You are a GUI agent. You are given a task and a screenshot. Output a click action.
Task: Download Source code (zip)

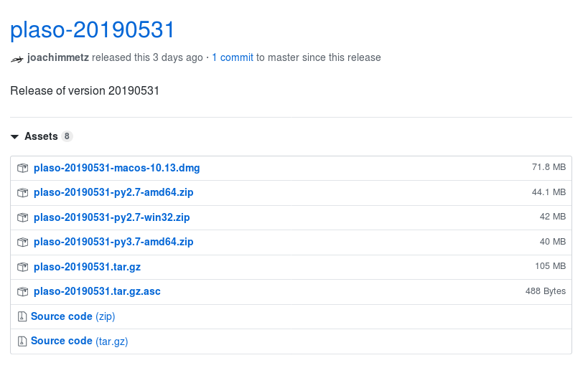[x=73, y=316]
